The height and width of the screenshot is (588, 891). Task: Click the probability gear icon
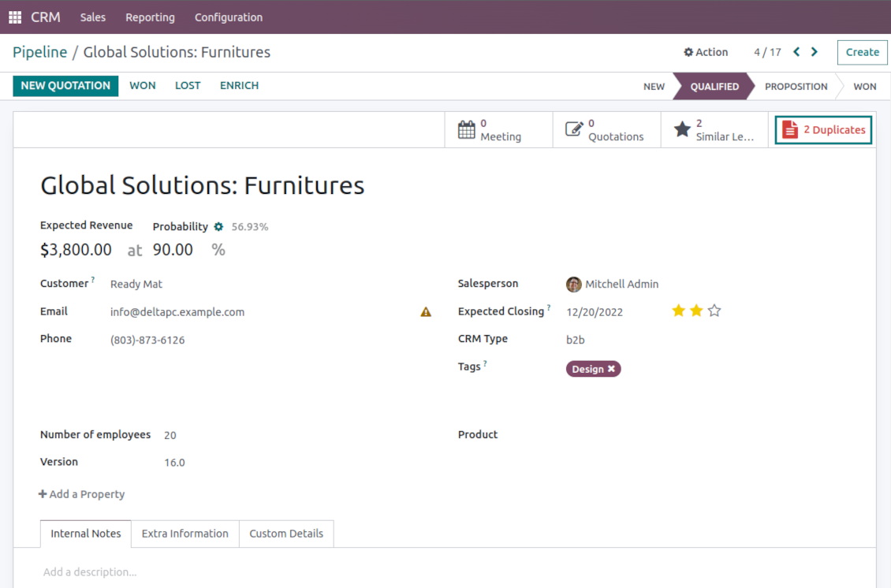click(218, 227)
